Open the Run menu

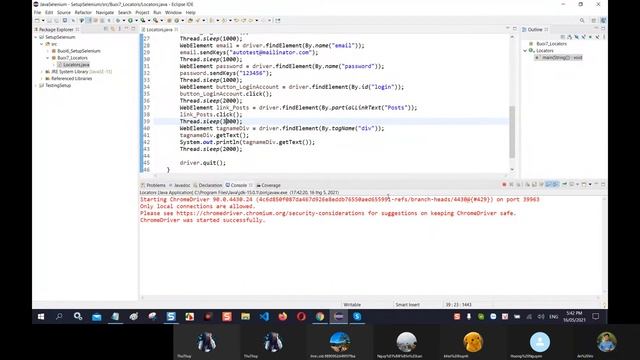click(x=157, y=13)
